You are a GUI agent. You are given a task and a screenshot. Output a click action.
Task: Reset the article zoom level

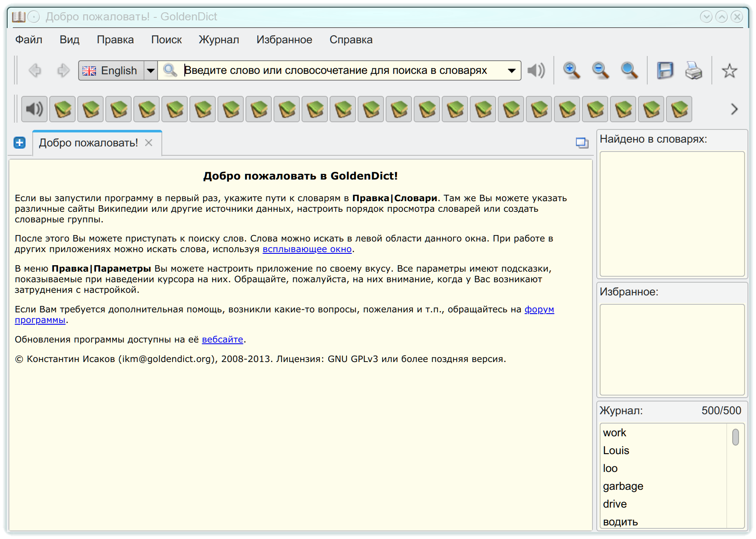[629, 70]
